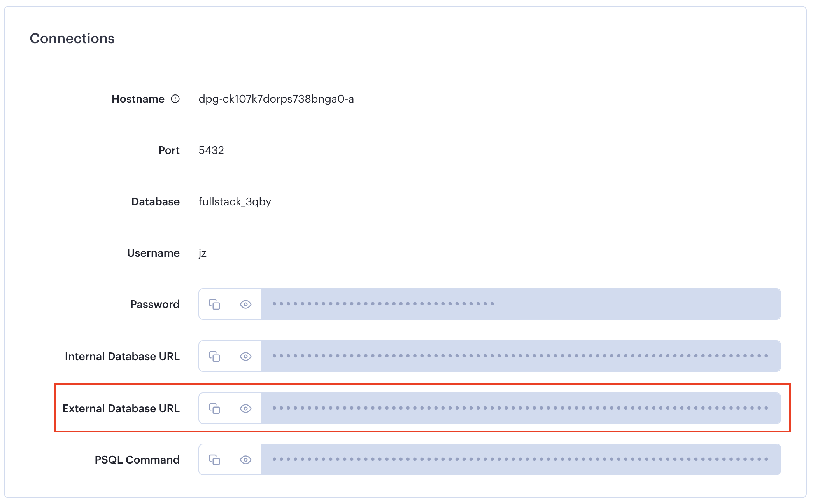Screen dimensions: 813x504
Task: Open the Hostname info tooltip icon
Action: pyautogui.click(x=175, y=98)
